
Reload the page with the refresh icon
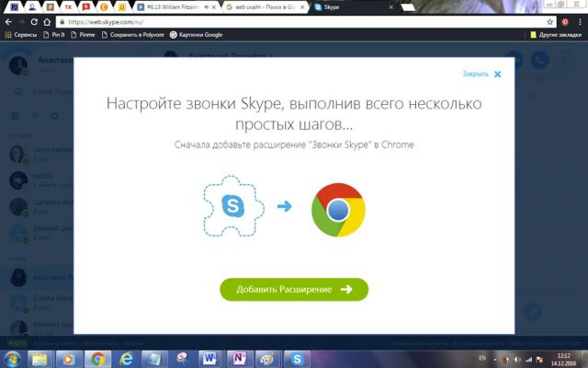pyautogui.click(x=34, y=22)
